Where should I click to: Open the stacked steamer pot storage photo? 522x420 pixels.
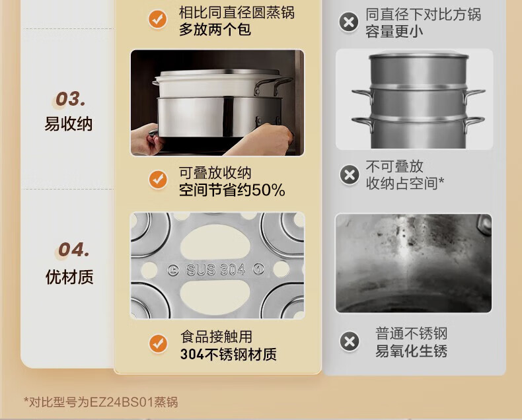[217, 102]
